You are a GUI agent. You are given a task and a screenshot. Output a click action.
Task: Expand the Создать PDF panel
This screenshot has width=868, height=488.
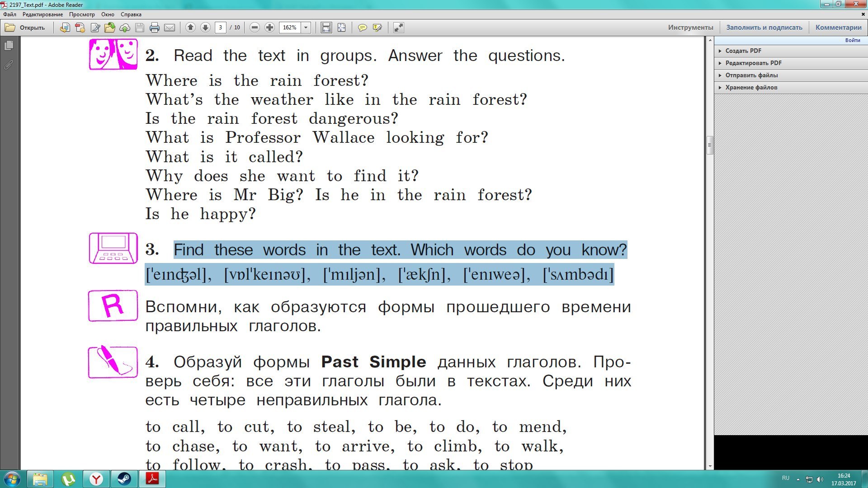pyautogui.click(x=743, y=51)
